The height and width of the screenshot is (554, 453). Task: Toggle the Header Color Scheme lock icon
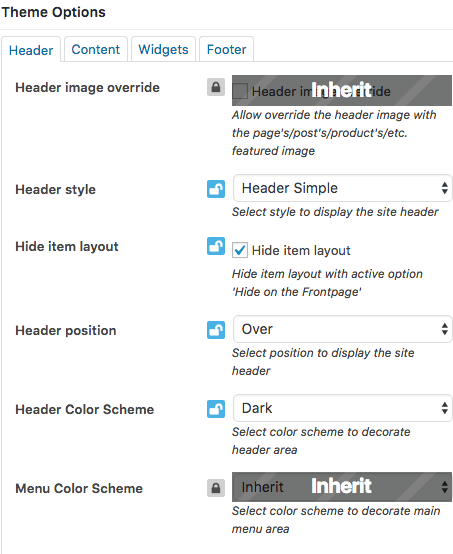[x=216, y=409]
